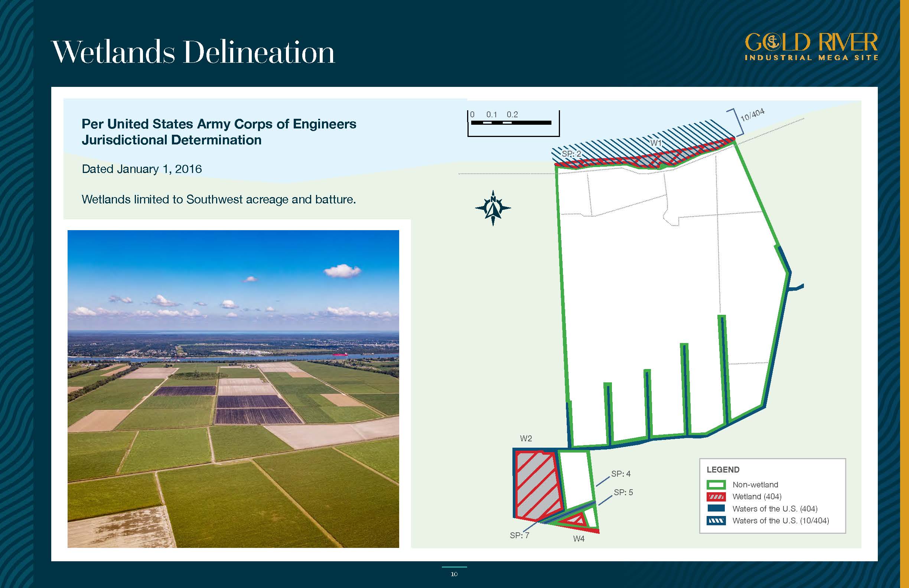Click the W1 label on the batture
Image resolution: width=909 pixels, height=588 pixels.
pos(656,143)
